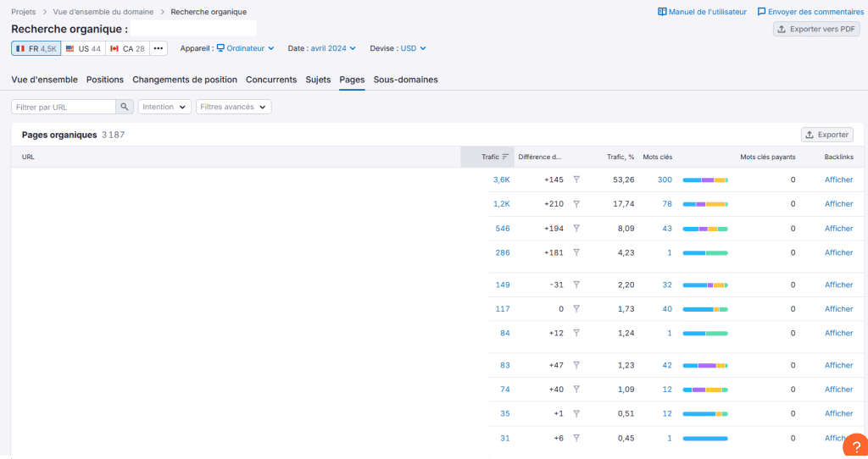Open the Sous-domaines tab
This screenshot has height=459, width=868.
[x=405, y=80]
